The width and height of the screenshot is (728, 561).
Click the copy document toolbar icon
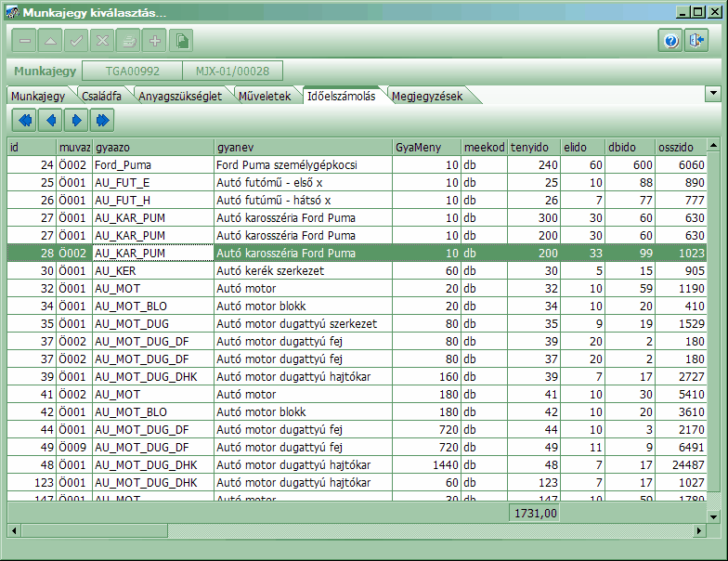point(181,41)
